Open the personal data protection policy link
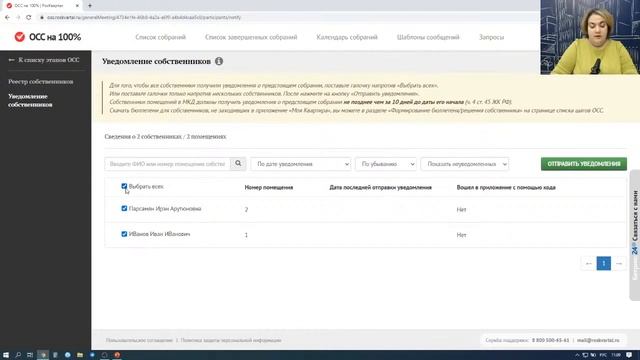This screenshot has height=360, width=640. [231, 340]
